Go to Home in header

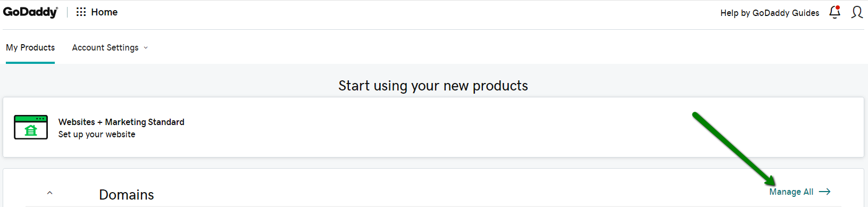tap(104, 12)
